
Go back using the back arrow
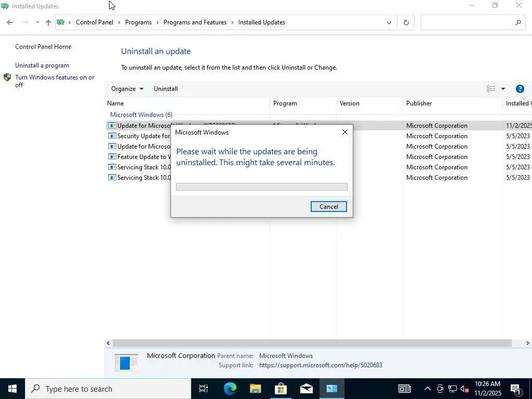10,22
